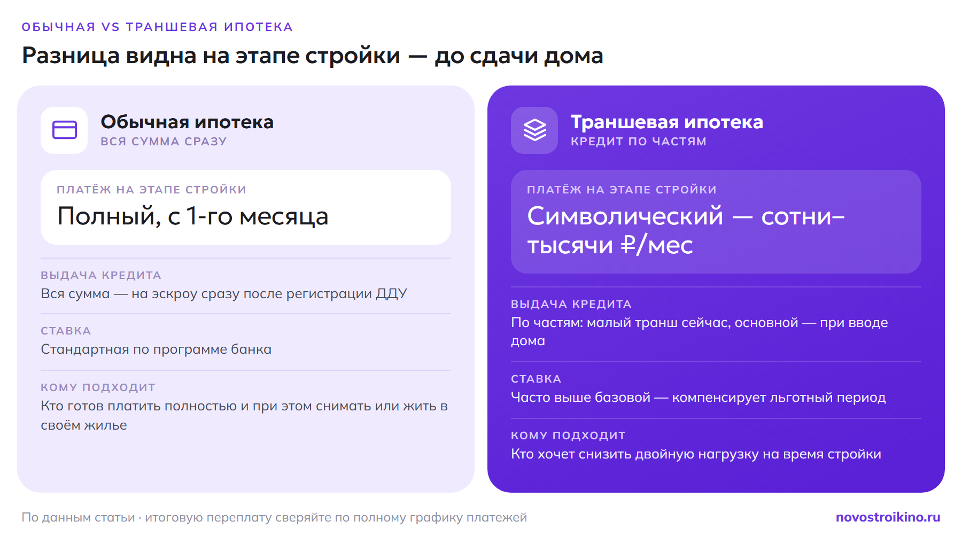The image size is (962, 560).
Task: Select the subtitle 'КРЕДИТ ПО ЧАСТЯМ'
Action: click(x=639, y=142)
